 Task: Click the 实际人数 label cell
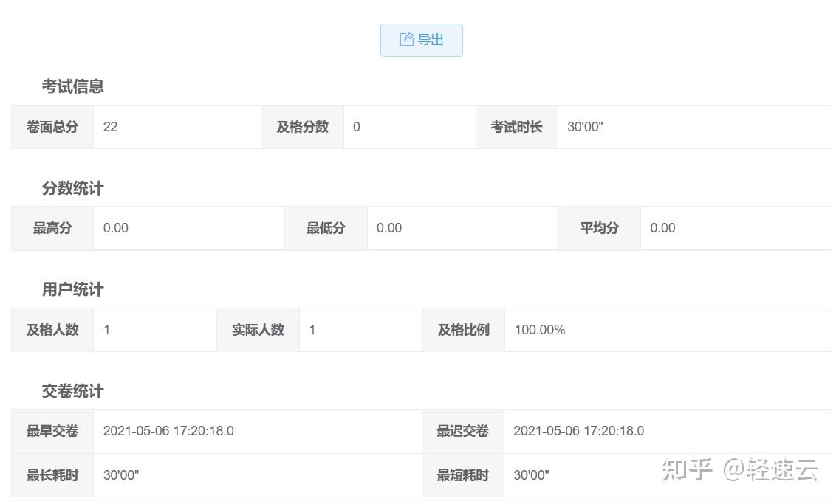pyautogui.click(x=258, y=330)
